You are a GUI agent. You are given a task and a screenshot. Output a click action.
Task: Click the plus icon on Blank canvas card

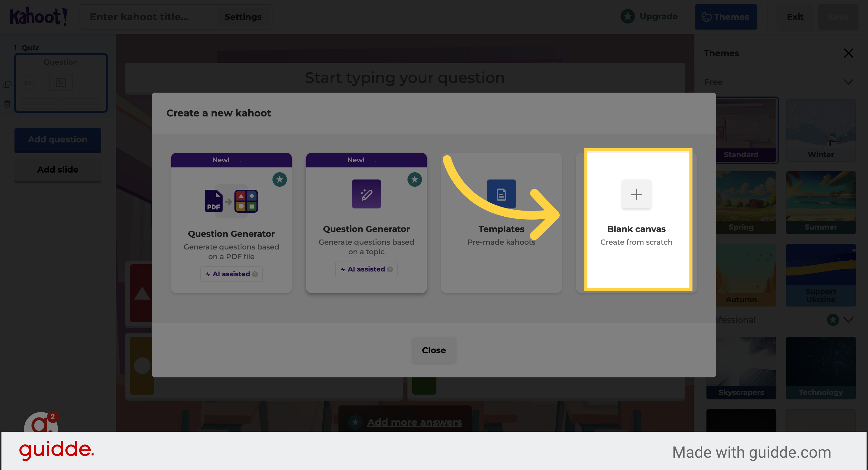click(636, 194)
